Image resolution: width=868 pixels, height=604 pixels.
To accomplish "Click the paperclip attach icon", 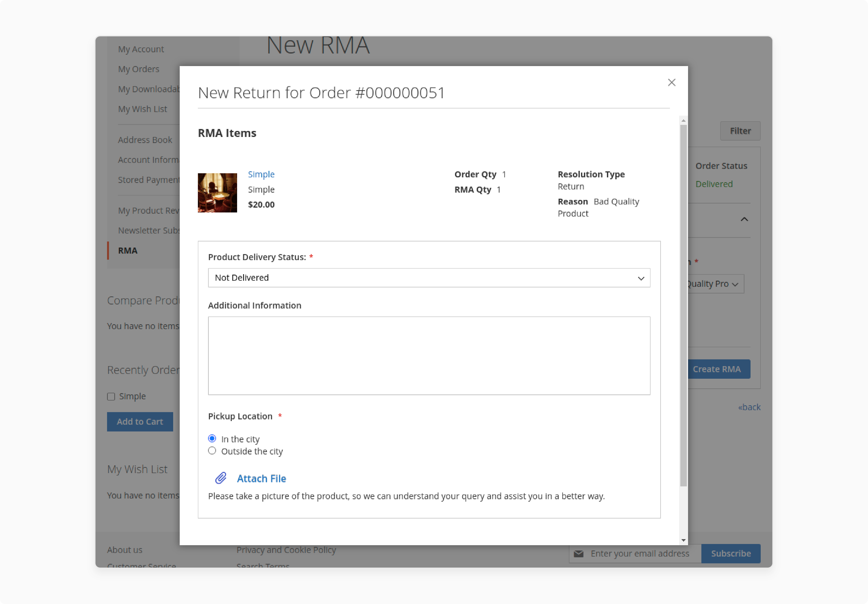I will [x=221, y=478].
